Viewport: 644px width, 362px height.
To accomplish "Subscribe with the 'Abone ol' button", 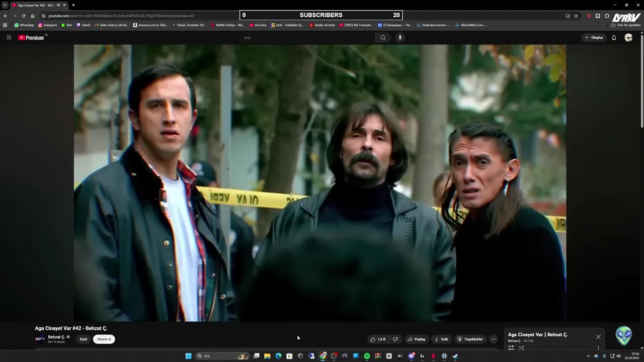I will [x=104, y=339].
